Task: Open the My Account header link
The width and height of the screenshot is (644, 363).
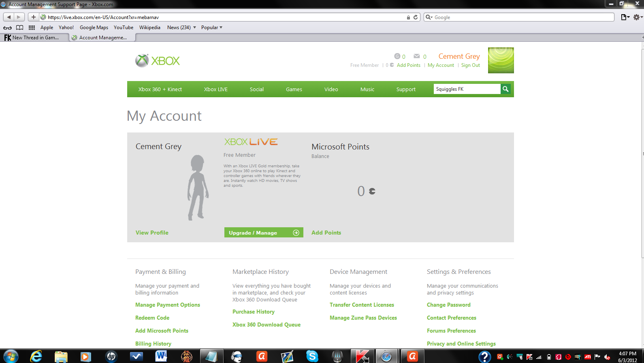Action: pyautogui.click(x=441, y=65)
